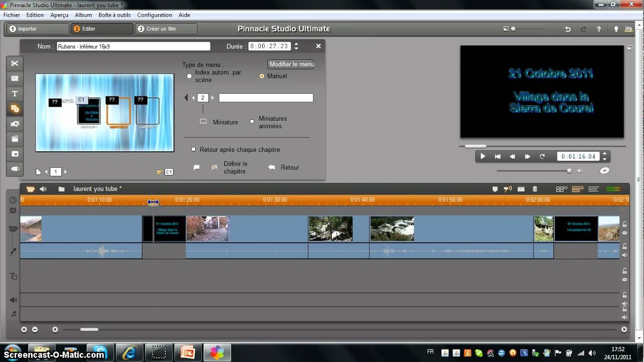The image size is (644, 362).
Task: Zoom in timeline with plus icon
Action: click(x=24, y=329)
